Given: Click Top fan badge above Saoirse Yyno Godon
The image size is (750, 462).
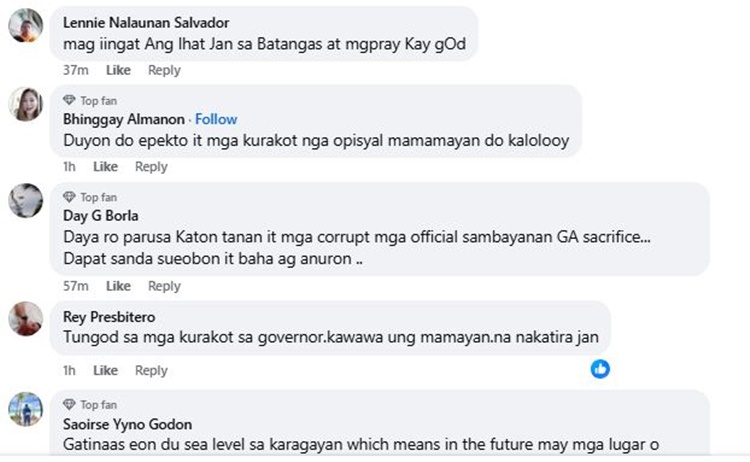Looking at the screenshot, I should click(69, 404).
